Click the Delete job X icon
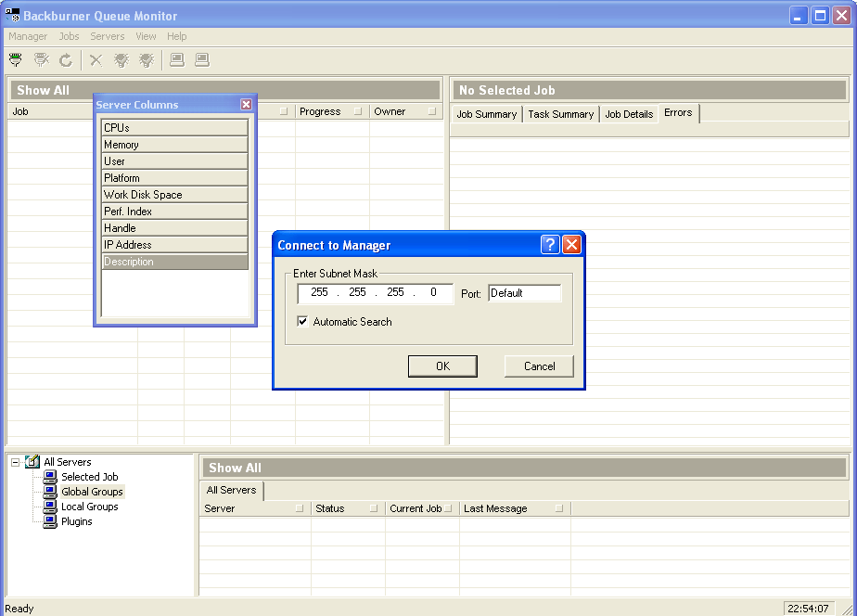 (x=96, y=60)
